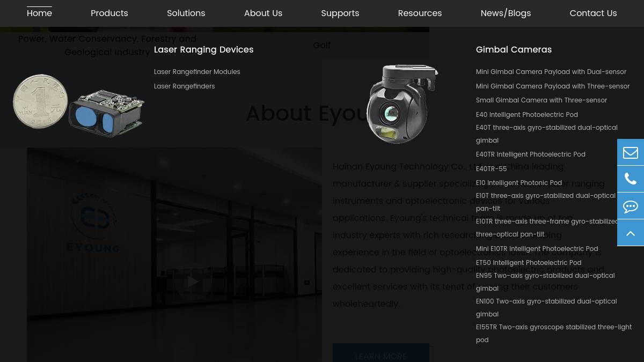Open the About Us menu

[x=263, y=13]
